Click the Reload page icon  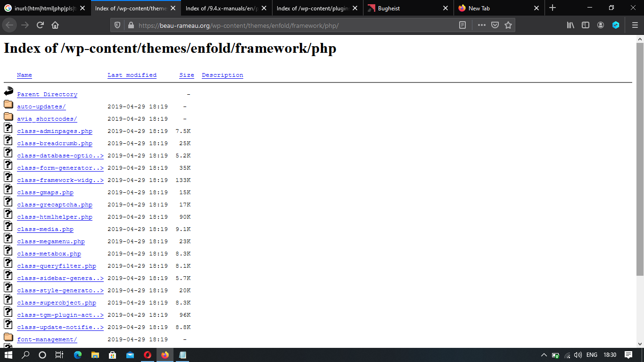(x=40, y=25)
